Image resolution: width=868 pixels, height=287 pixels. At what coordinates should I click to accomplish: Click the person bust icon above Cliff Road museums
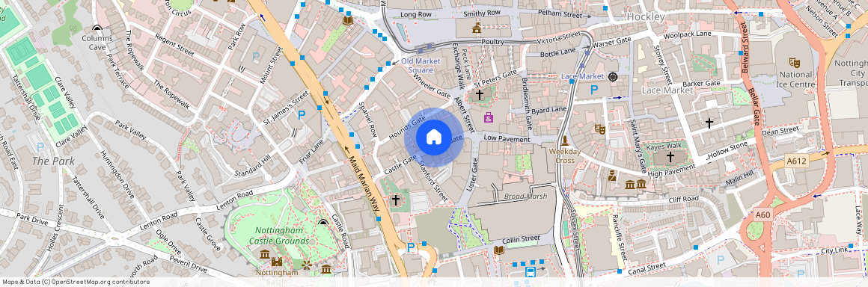(611, 176)
